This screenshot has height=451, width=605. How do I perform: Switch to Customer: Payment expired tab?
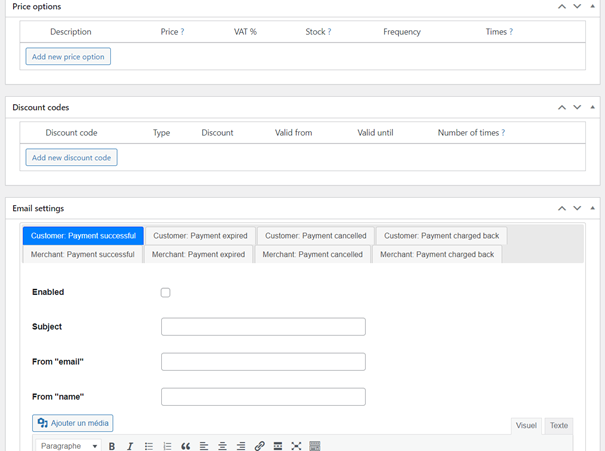200,236
